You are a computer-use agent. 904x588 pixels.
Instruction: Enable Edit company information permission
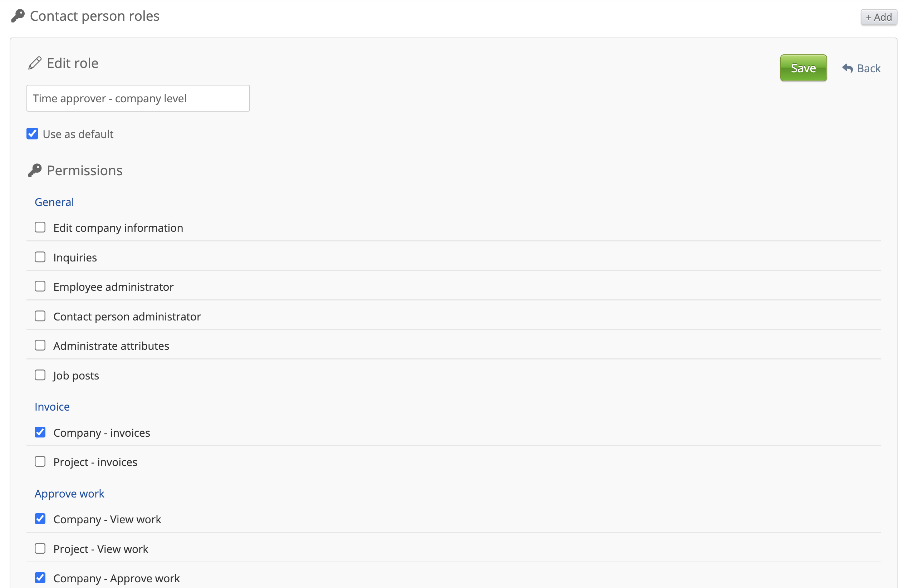40,227
